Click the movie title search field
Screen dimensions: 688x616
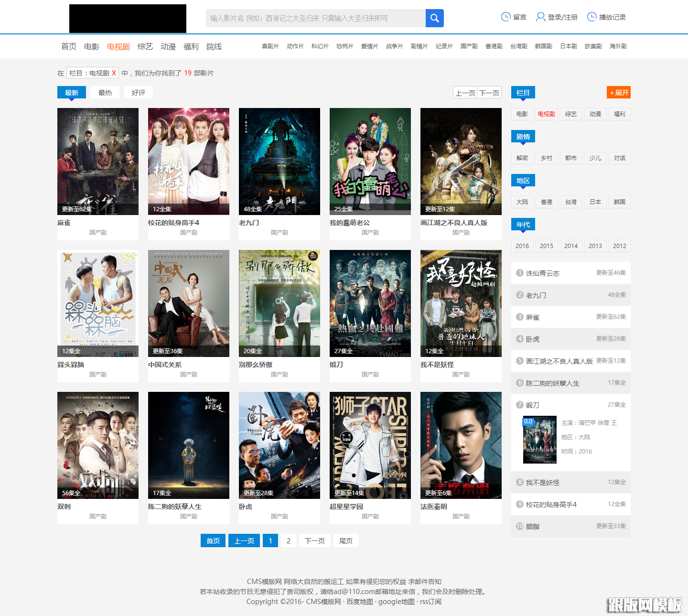(x=315, y=18)
